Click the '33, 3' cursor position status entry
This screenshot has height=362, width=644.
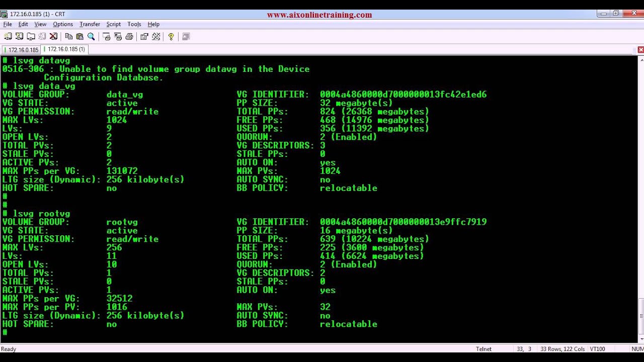(x=524, y=349)
